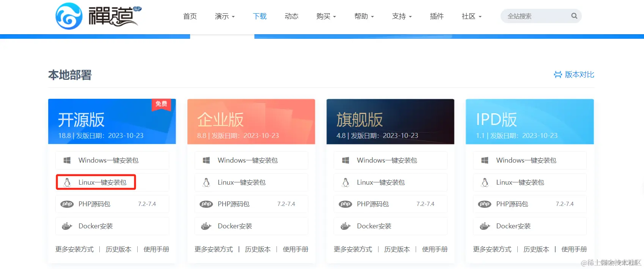The height and width of the screenshot is (269, 644).
Task: Open 使用手册 under 开源版
Action: point(156,249)
